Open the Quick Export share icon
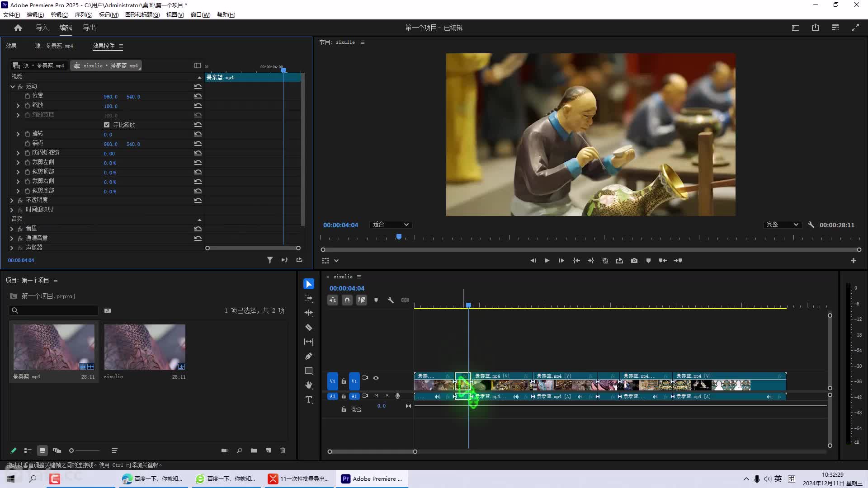The width and height of the screenshot is (868, 488). (816, 28)
